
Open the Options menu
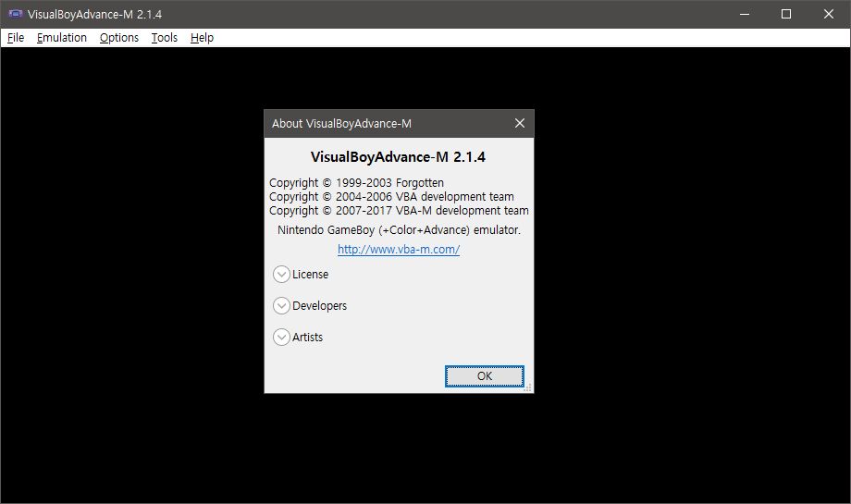[118, 37]
